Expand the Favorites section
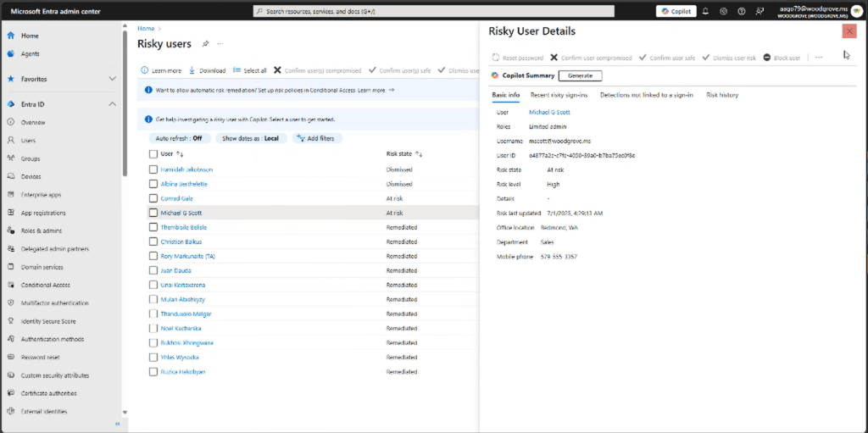 click(x=112, y=79)
